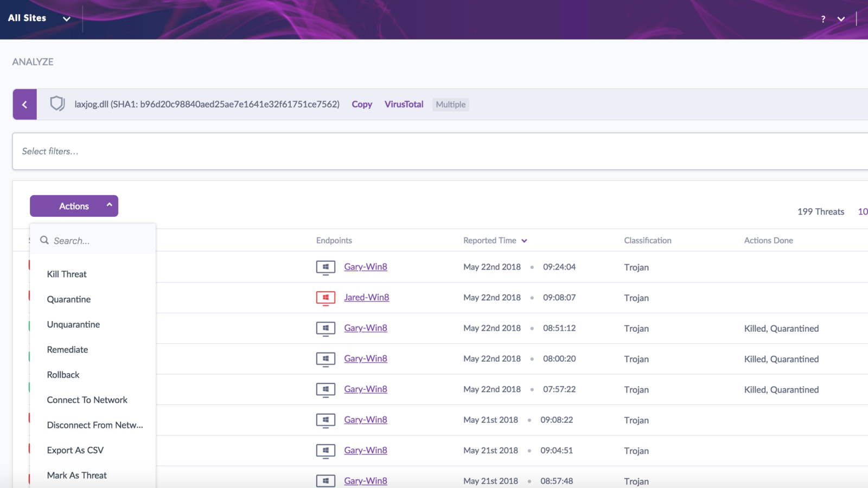Screen dimensions: 868x488
Task: Click the shield icon beside laxjog.dll
Action: click(57, 104)
